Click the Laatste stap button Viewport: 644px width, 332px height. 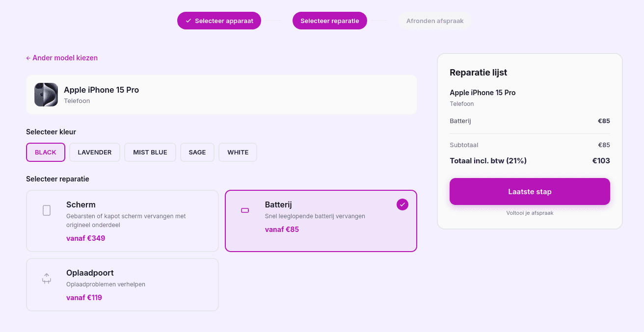pyautogui.click(x=530, y=191)
